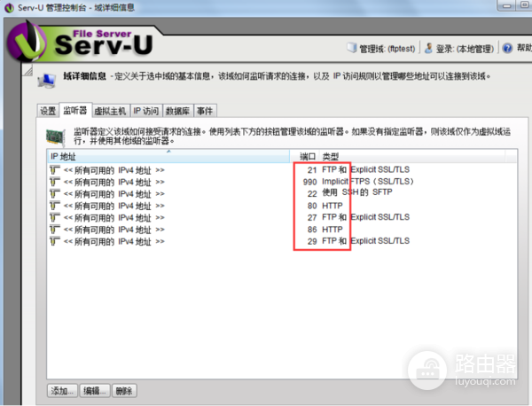Open help via the blue question mark icon
The width and height of the screenshot is (532, 406).
pyautogui.click(x=507, y=48)
